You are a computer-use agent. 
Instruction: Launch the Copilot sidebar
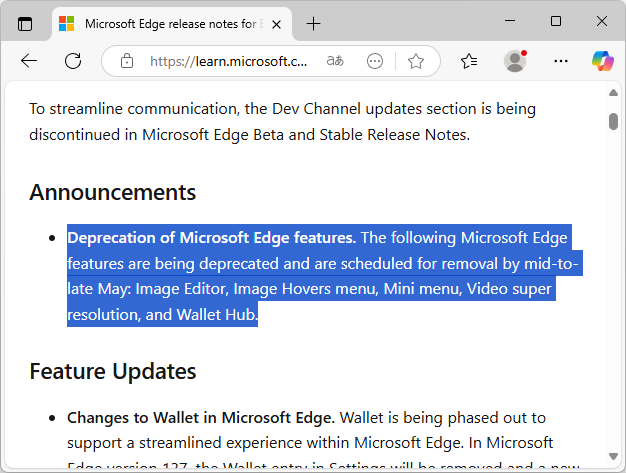601,61
